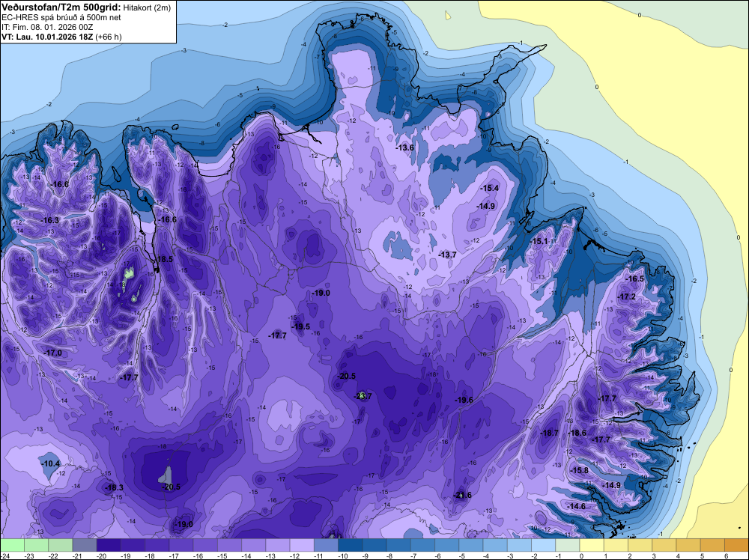Select the legend swatch above the -12 label
Viewport: 749px width, 560px height.
tap(302, 545)
